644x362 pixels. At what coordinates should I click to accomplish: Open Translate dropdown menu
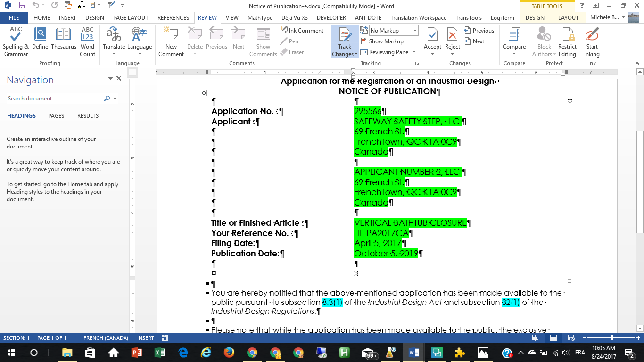coord(114,41)
